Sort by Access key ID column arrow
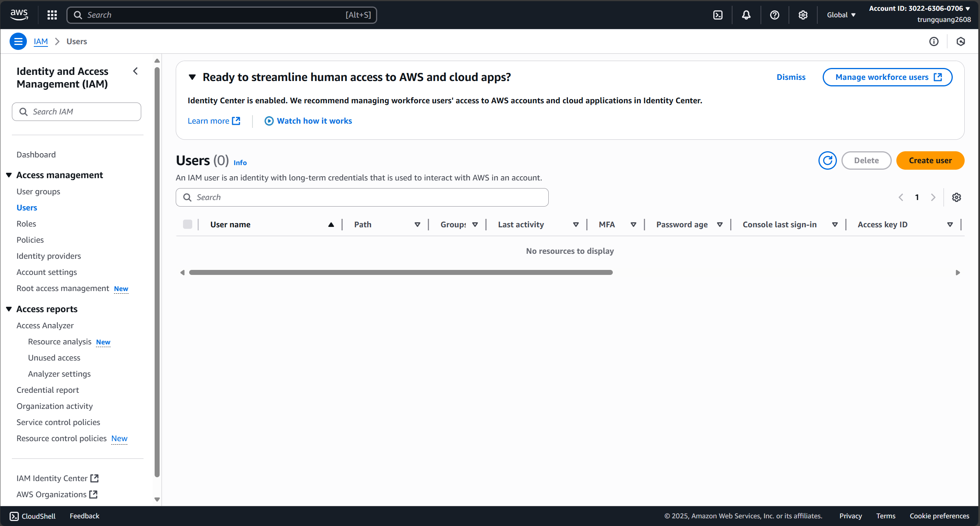Viewport: 980px width, 526px height. (x=950, y=225)
